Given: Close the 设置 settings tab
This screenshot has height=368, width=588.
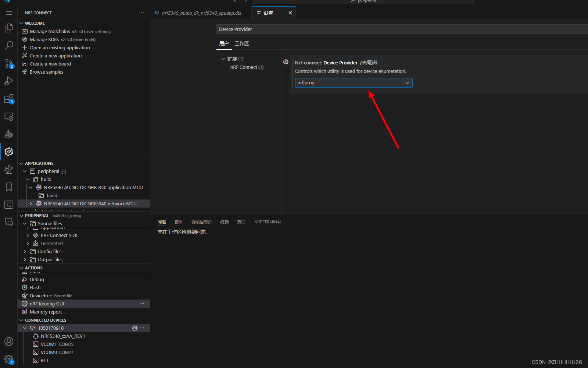Looking at the screenshot, I should [290, 13].
